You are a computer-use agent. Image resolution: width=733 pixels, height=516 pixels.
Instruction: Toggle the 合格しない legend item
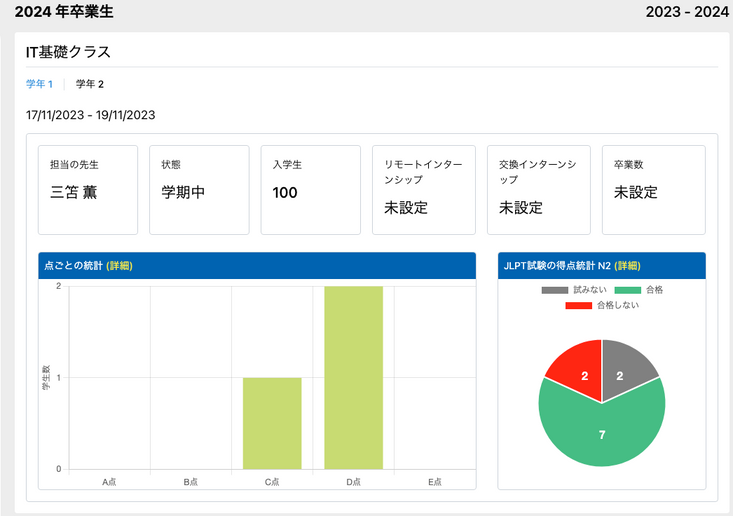[602, 305]
